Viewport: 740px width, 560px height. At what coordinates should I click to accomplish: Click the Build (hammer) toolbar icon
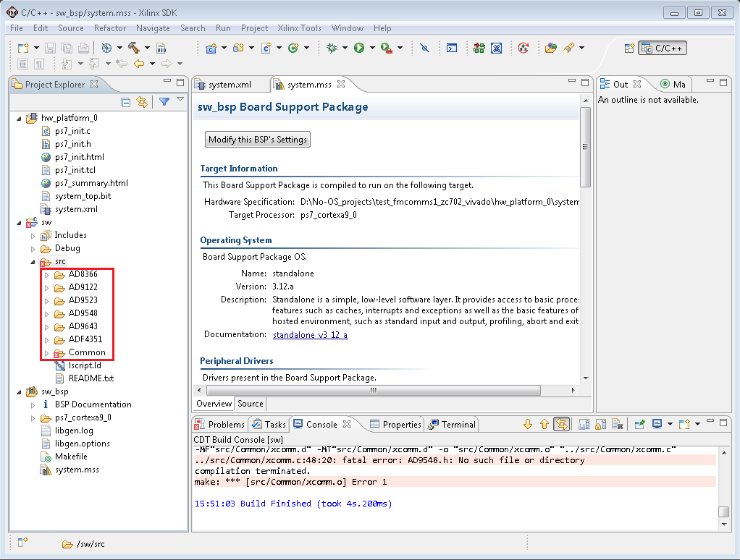(134, 48)
